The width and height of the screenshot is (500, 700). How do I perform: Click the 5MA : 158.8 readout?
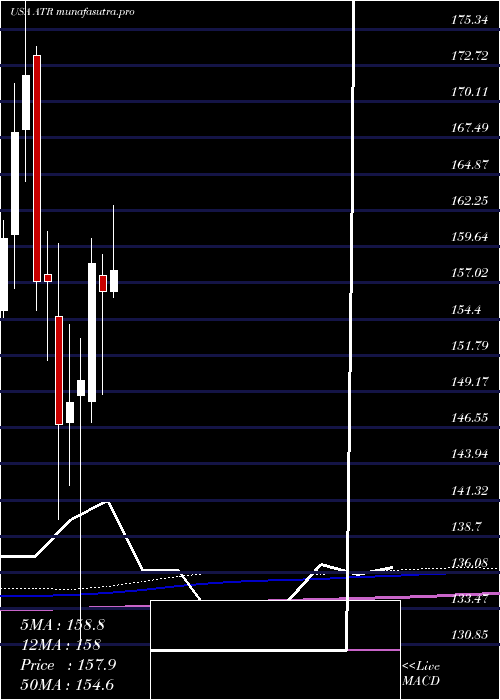62,625
